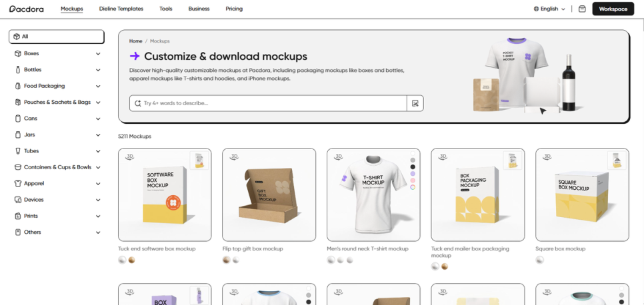The width and height of the screenshot is (644, 305).
Task: Click the cube icon in All filter
Action: (x=17, y=37)
